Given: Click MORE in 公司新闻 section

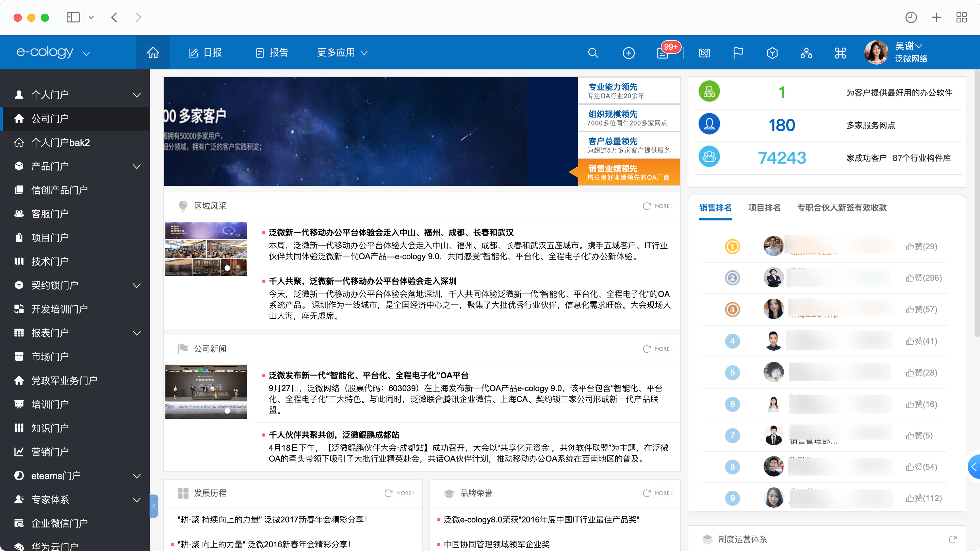Looking at the screenshot, I should [x=664, y=349].
